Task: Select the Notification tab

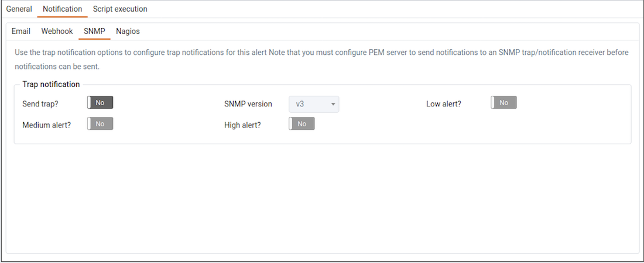Action: pyautogui.click(x=63, y=9)
